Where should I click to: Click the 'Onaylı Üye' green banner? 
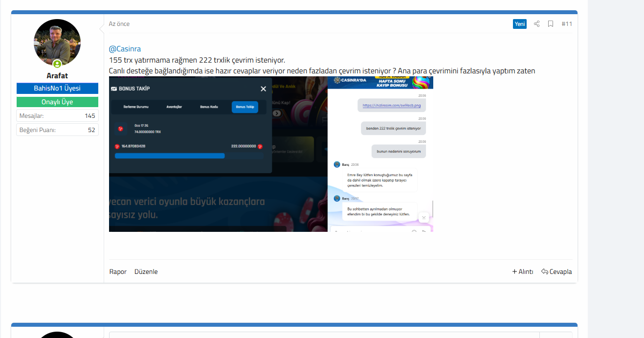tap(57, 102)
